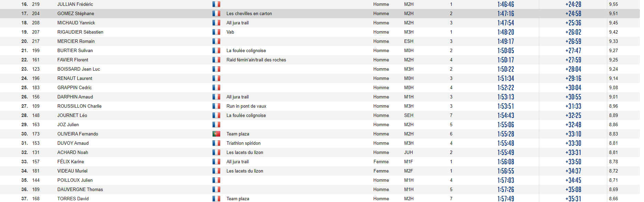Click team name Les chevilles en carton
Screen dimensions: 644x202
tap(249, 13)
